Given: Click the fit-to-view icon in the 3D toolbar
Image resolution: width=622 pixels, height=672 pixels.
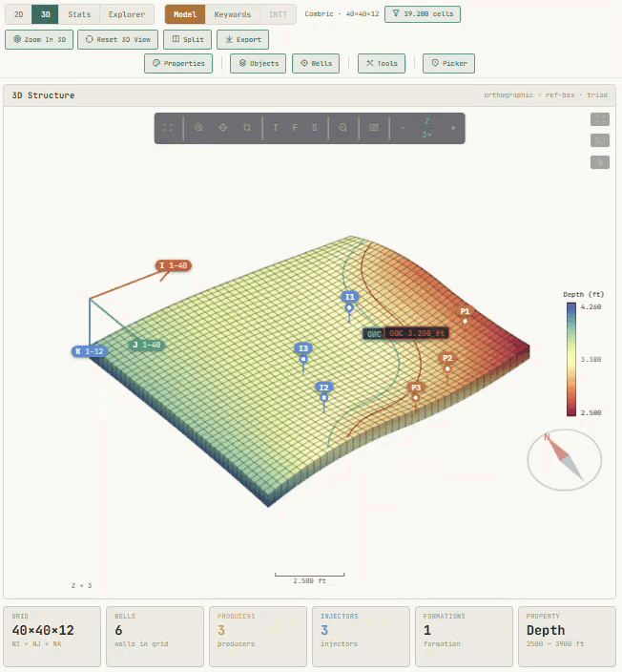Looking at the screenshot, I should [x=168, y=128].
